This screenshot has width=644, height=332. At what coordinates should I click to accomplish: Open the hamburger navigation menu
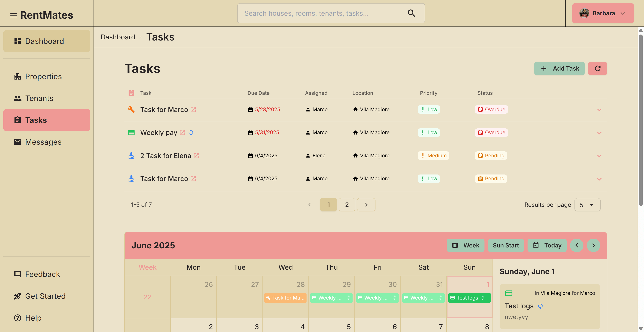[x=13, y=15]
